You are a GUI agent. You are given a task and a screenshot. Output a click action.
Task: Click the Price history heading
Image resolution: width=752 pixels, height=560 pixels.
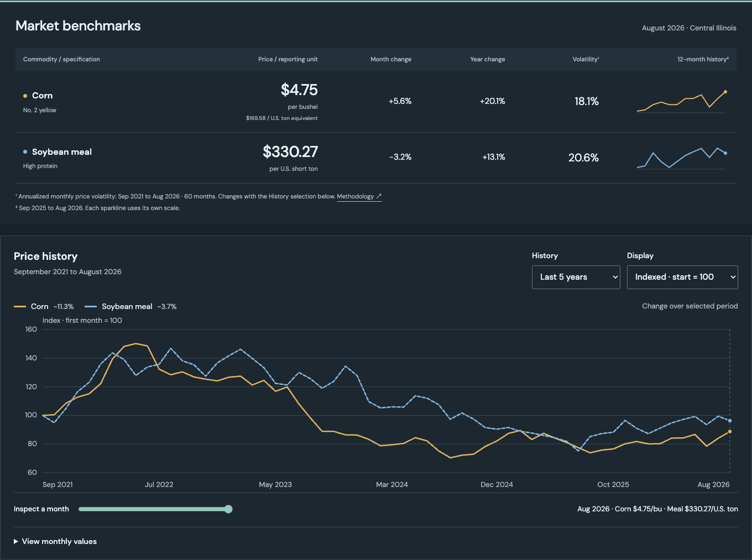(46, 257)
